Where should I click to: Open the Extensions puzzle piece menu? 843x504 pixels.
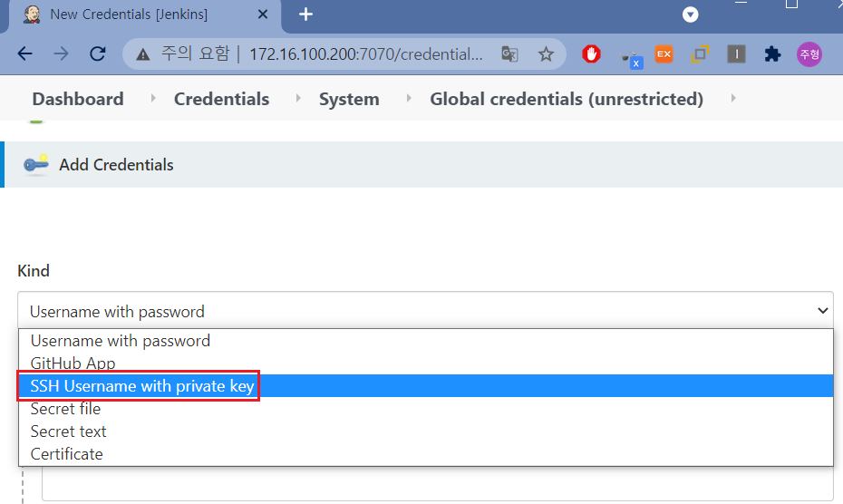(x=772, y=54)
